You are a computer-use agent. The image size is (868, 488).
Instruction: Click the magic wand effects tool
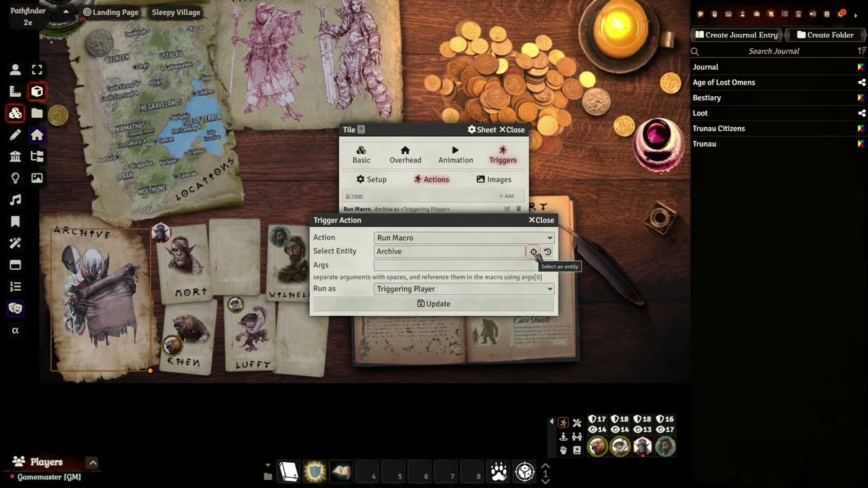point(15,243)
